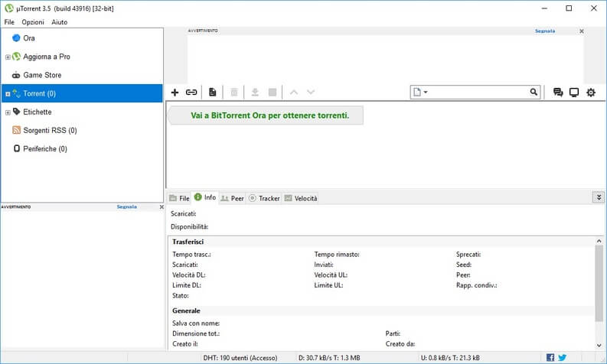Click the blue Ora circle icon
The width and height of the screenshot is (607, 364).
coord(16,38)
